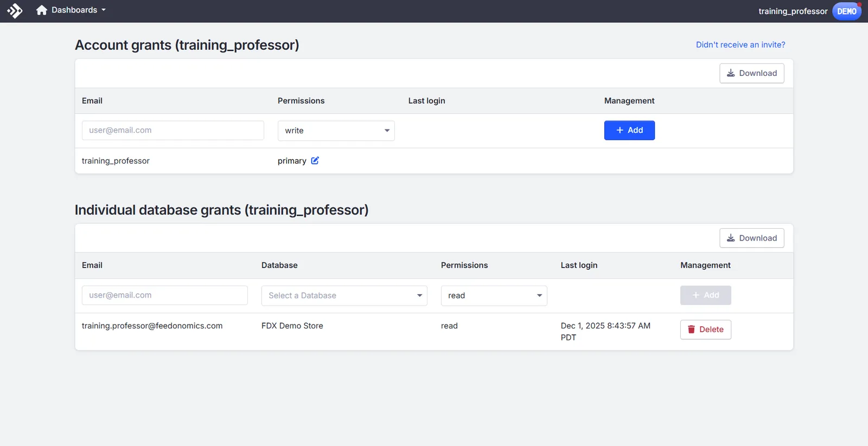Image resolution: width=868 pixels, height=446 pixels.
Task: Click the Individual database grants heading
Action: pyautogui.click(x=222, y=210)
